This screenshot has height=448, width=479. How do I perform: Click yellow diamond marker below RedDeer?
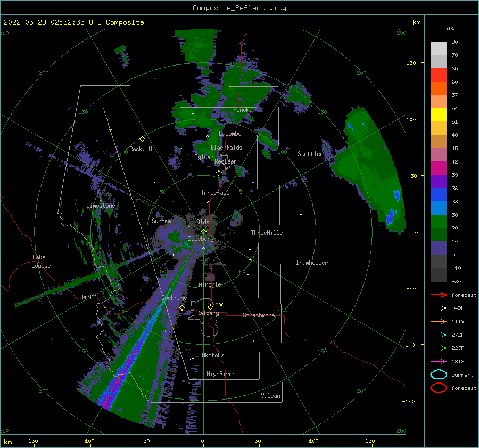point(219,173)
